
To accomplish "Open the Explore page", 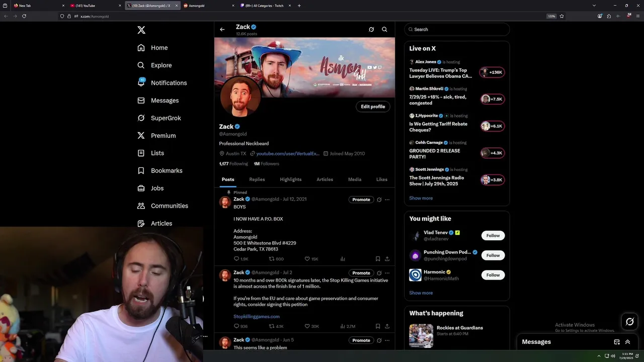I will [154, 65].
